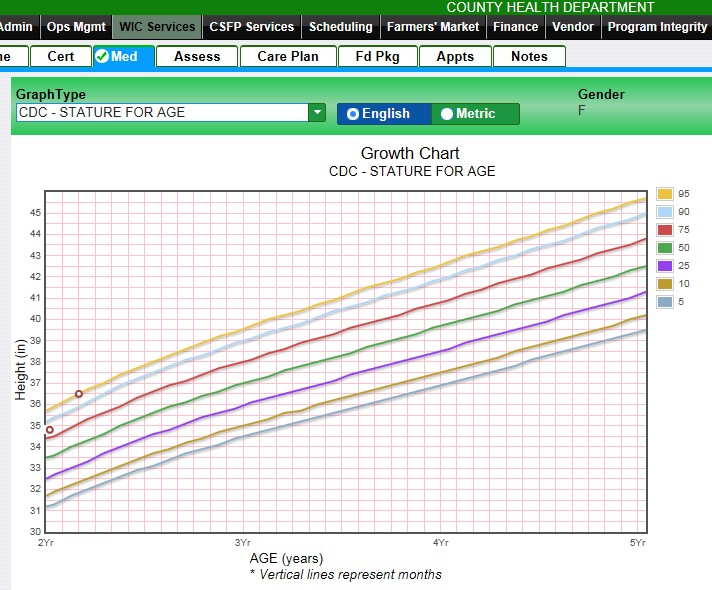
Task: Open the WIC Services menu
Action: (x=157, y=27)
